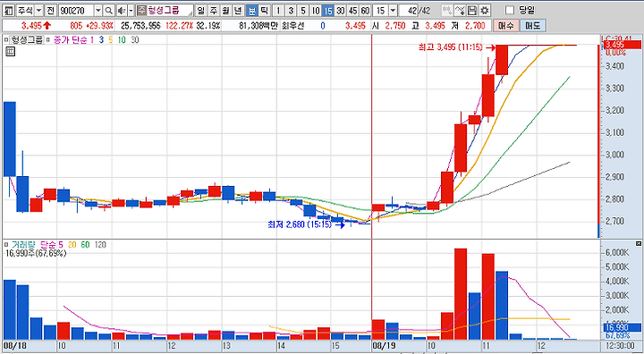Expand the stock code history dropdown arrow
Screen dimensions: 644x354
pos(98,10)
